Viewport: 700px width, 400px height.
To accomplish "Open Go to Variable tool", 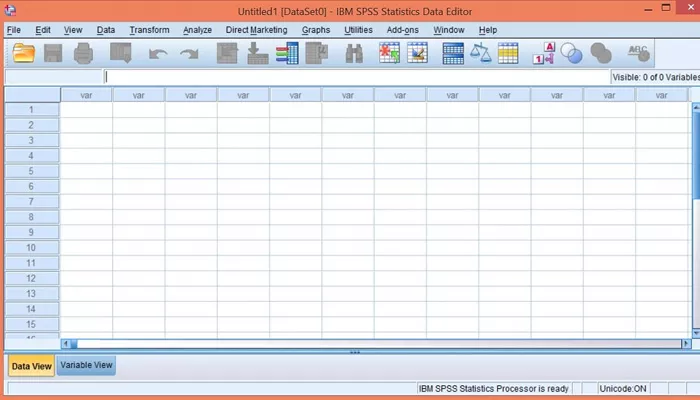I will tap(258, 53).
